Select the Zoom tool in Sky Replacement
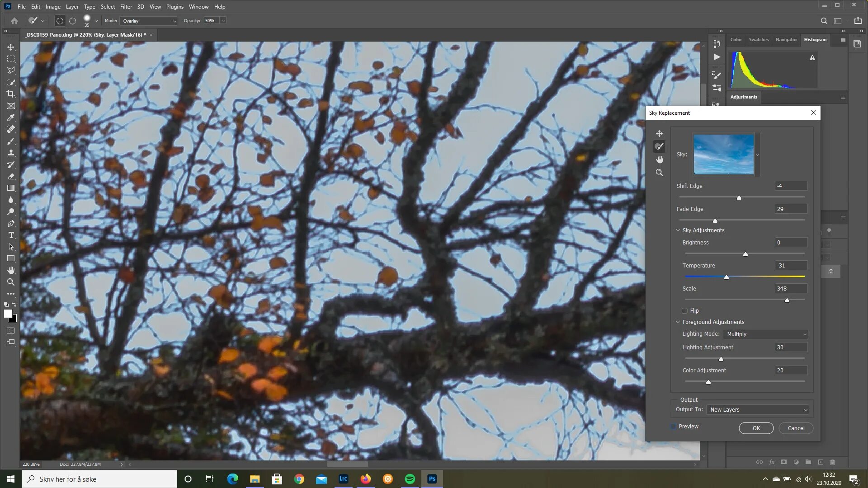 (x=659, y=173)
